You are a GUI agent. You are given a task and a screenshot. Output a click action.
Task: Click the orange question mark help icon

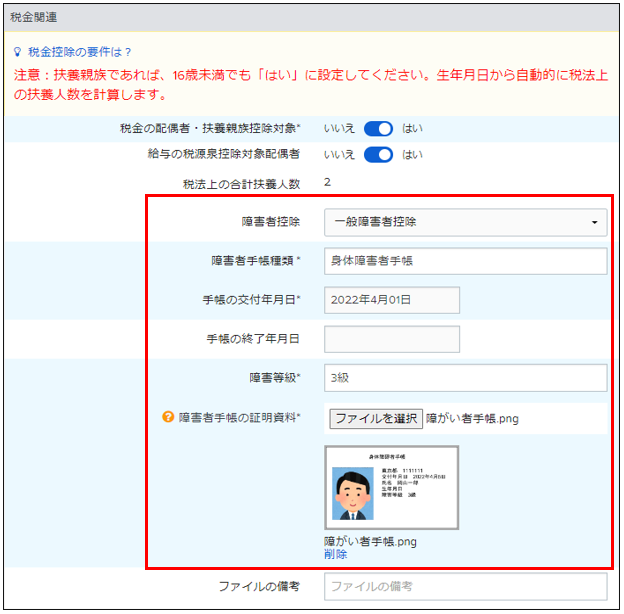point(168,417)
